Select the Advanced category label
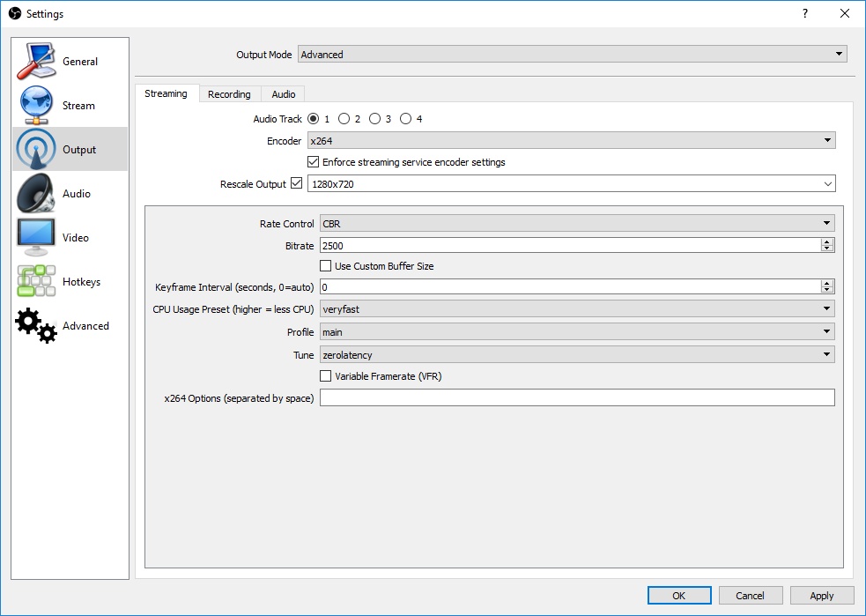 click(x=85, y=326)
